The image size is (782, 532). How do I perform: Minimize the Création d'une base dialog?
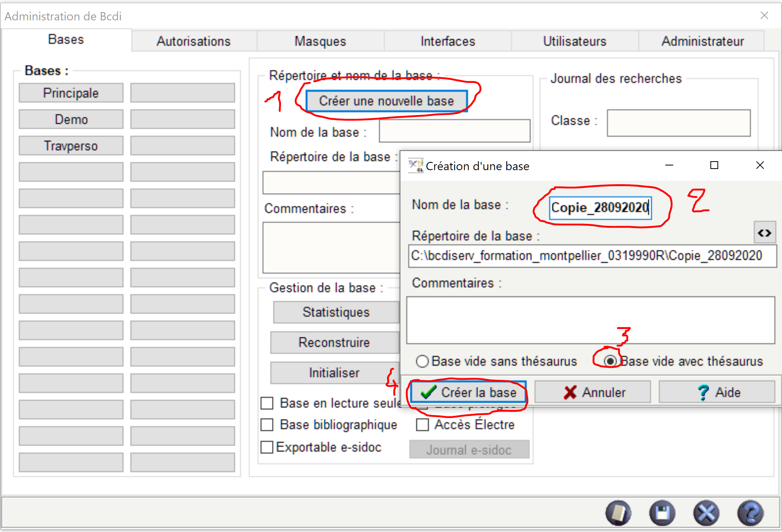pyautogui.click(x=669, y=165)
